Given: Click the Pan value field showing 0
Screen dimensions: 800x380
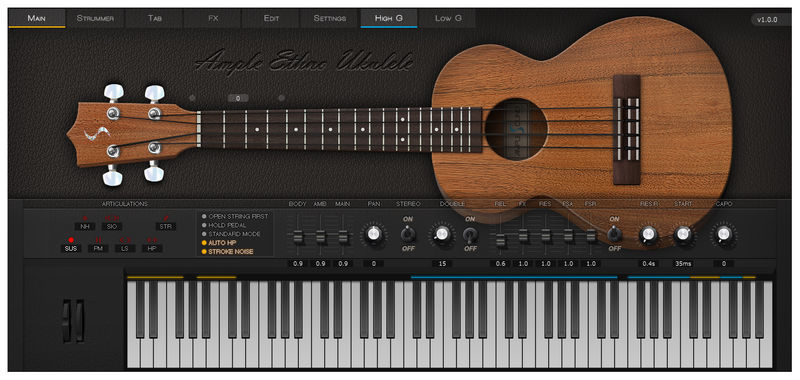Looking at the screenshot, I should (374, 264).
